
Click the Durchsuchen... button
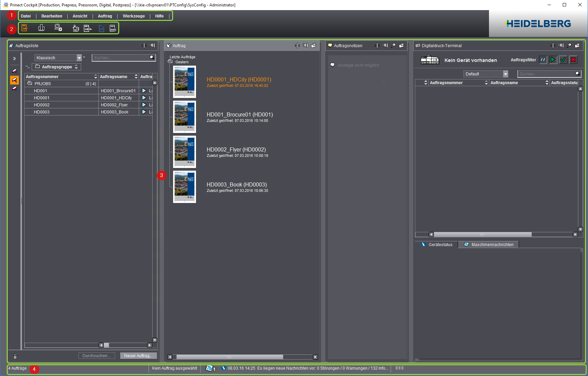(x=97, y=355)
